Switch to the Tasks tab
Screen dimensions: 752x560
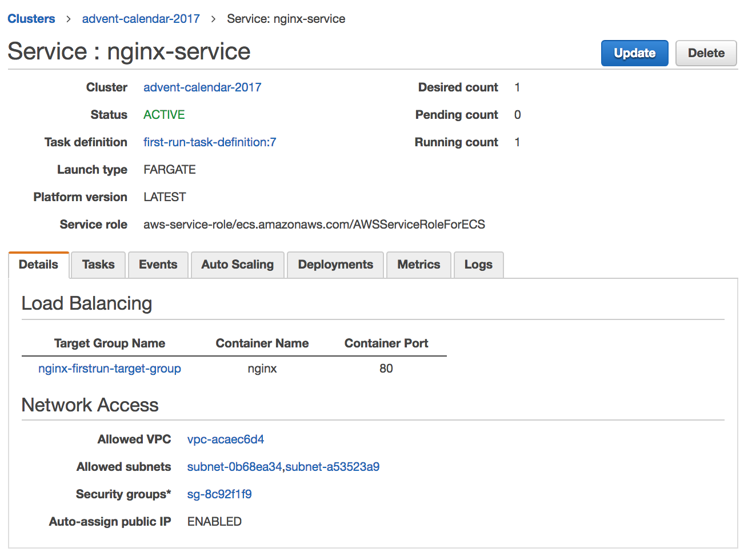click(x=98, y=265)
